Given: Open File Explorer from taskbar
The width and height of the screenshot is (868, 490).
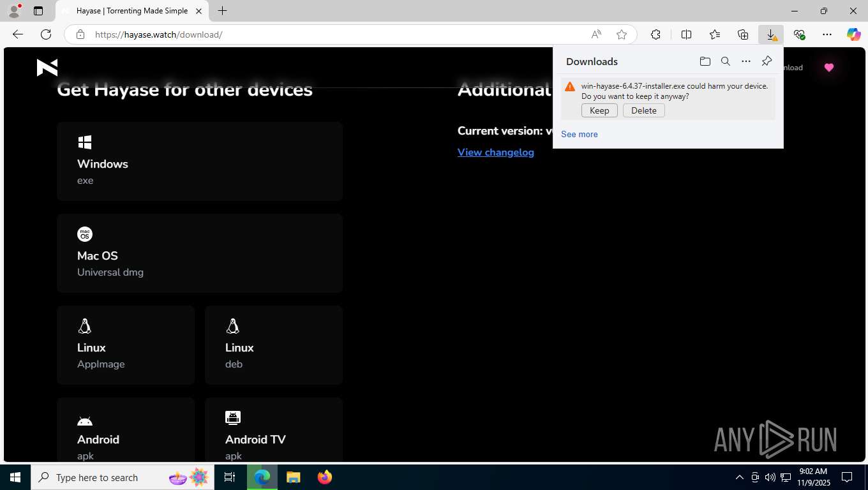Looking at the screenshot, I should 293,477.
